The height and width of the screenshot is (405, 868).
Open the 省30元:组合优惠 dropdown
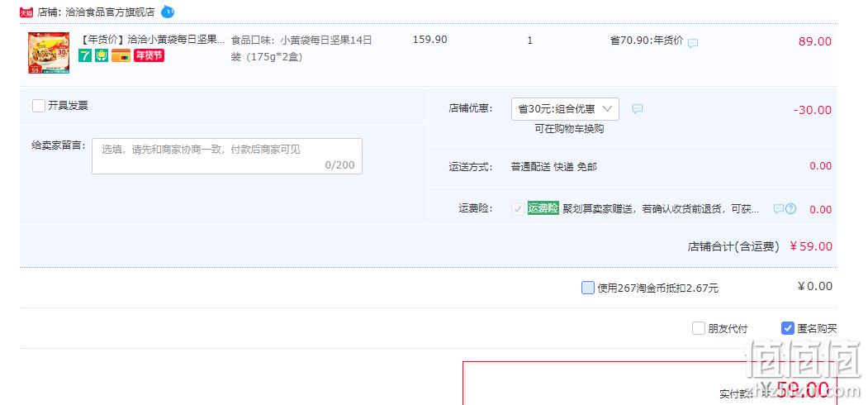coord(565,109)
